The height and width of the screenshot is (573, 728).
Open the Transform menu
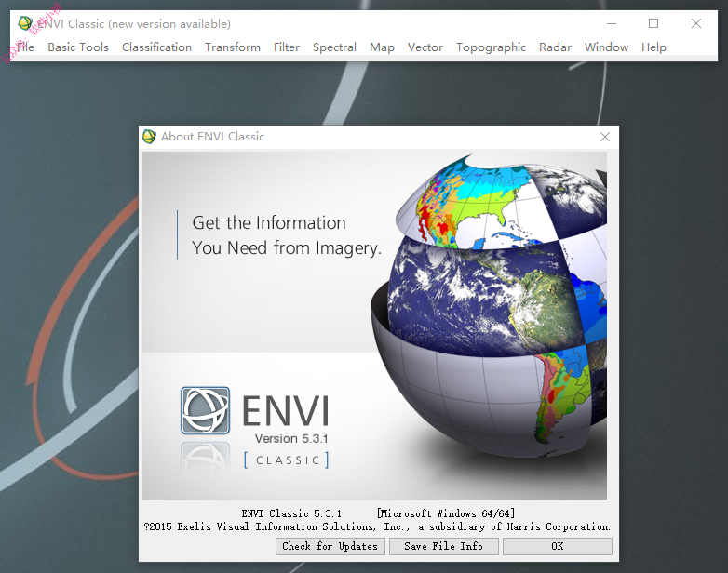tap(233, 47)
